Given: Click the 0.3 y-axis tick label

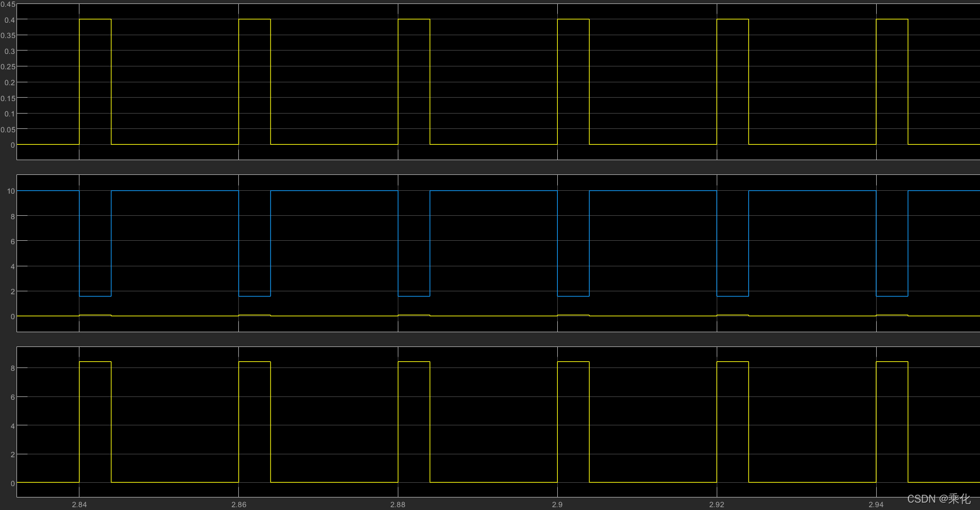Looking at the screenshot, I should 10,51.
